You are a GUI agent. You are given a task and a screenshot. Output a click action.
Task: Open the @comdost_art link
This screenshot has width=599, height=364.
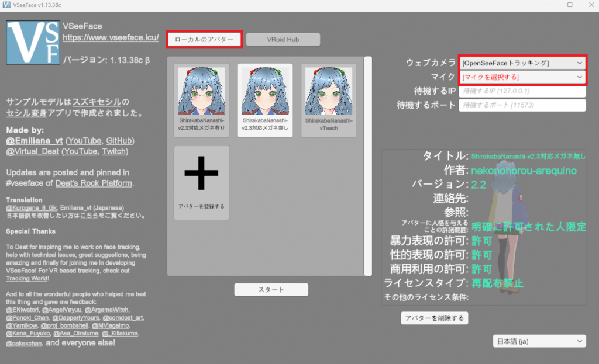point(123,318)
